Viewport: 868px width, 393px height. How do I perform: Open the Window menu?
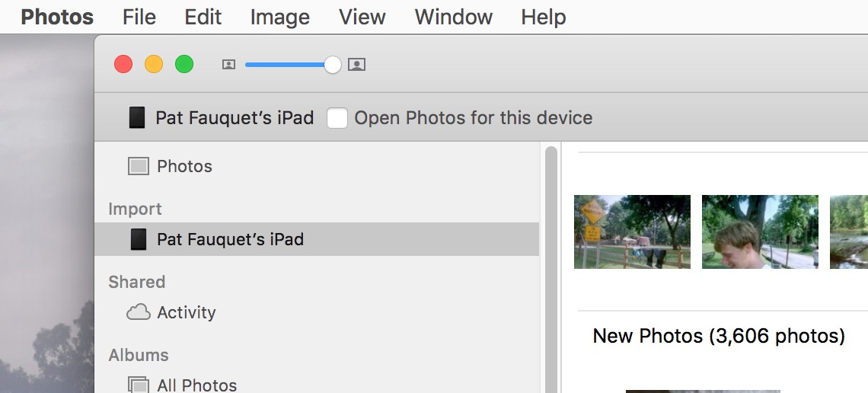point(453,17)
